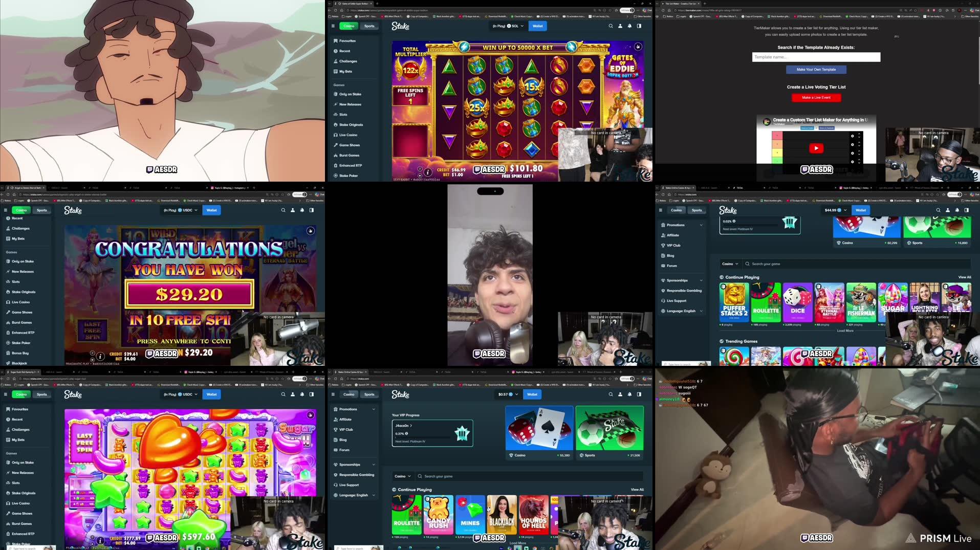Viewport: 980px width, 550px height.
Task: Click the Make Your Own Template button
Action: point(816,69)
